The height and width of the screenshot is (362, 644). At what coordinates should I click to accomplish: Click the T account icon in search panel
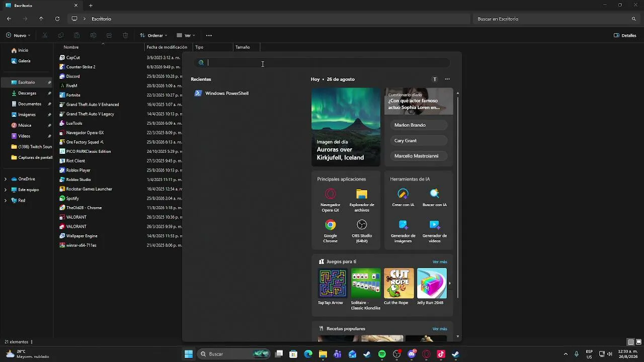click(435, 79)
